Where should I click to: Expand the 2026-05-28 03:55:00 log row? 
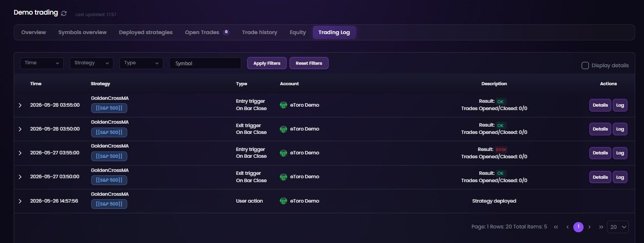pos(20,105)
